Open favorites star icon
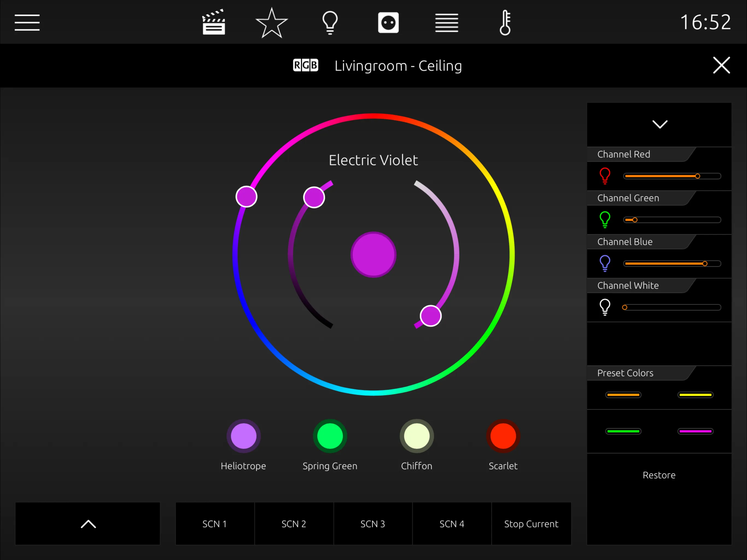Screen dimensions: 747x560 pos(272,23)
